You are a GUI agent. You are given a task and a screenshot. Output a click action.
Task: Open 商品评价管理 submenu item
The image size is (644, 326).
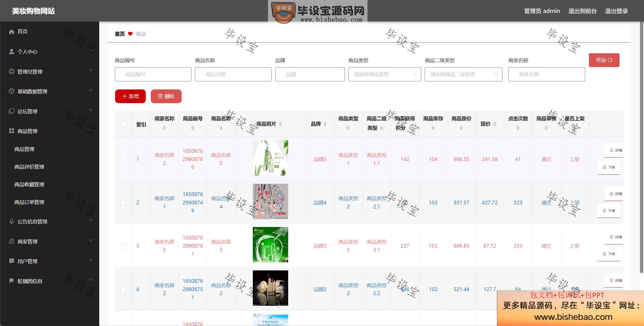click(29, 167)
